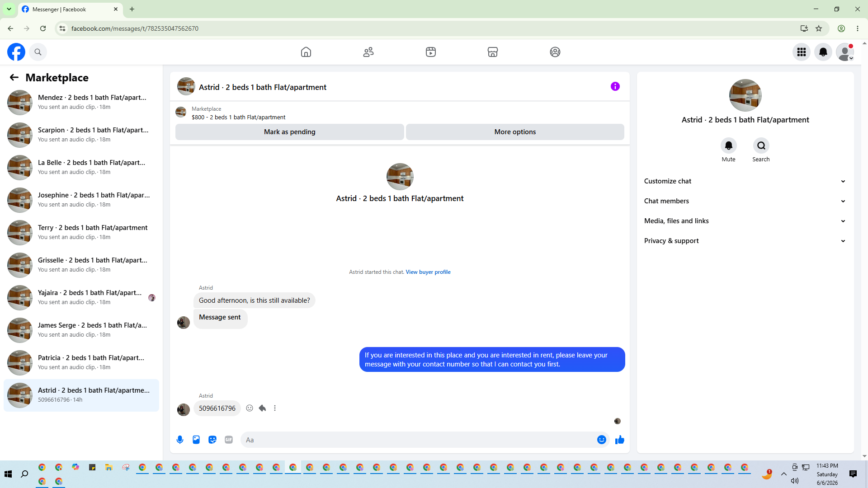Go to the Home feed icon

(306, 52)
